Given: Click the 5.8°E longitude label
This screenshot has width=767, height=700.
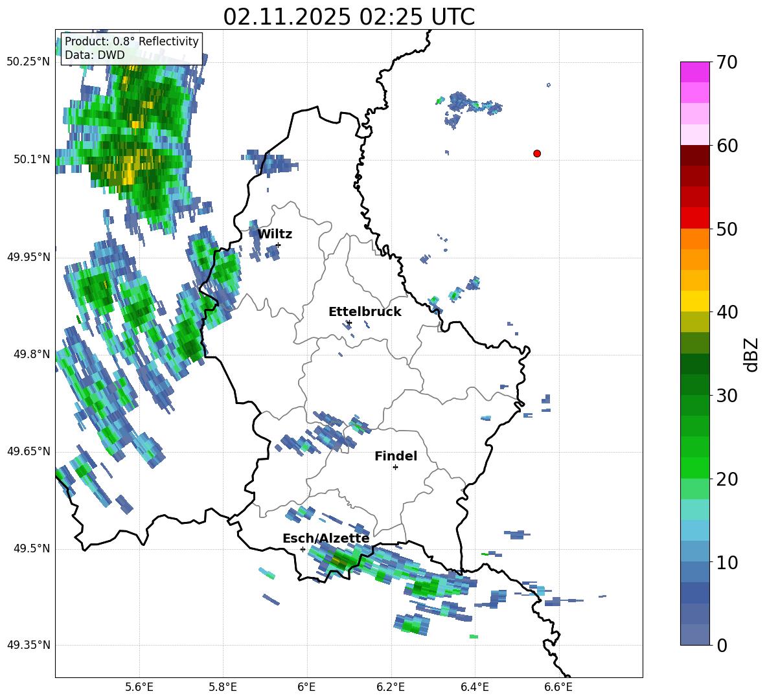Looking at the screenshot, I should tap(223, 687).
